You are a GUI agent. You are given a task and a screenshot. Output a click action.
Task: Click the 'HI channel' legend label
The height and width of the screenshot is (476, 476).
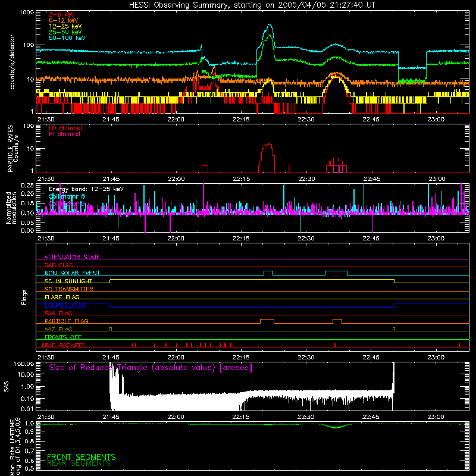pyautogui.click(x=64, y=134)
